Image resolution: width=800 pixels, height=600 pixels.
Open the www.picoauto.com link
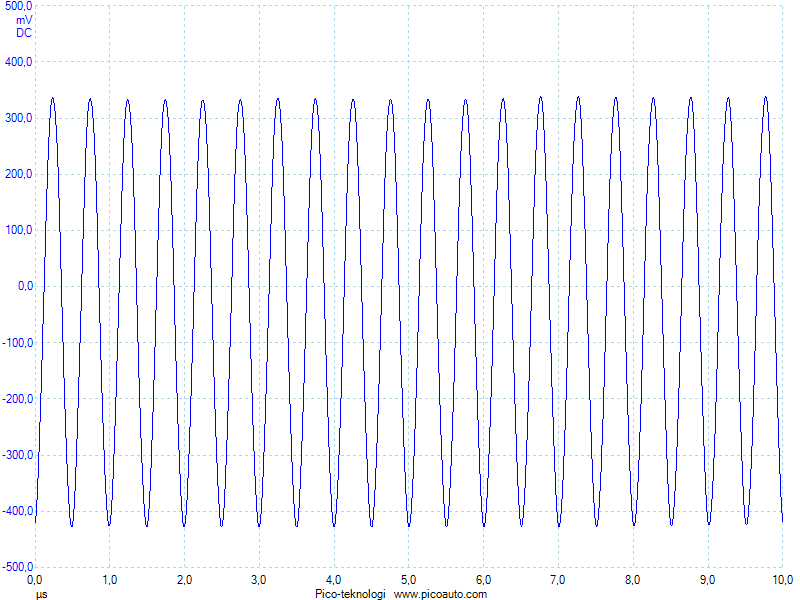pos(440,594)
